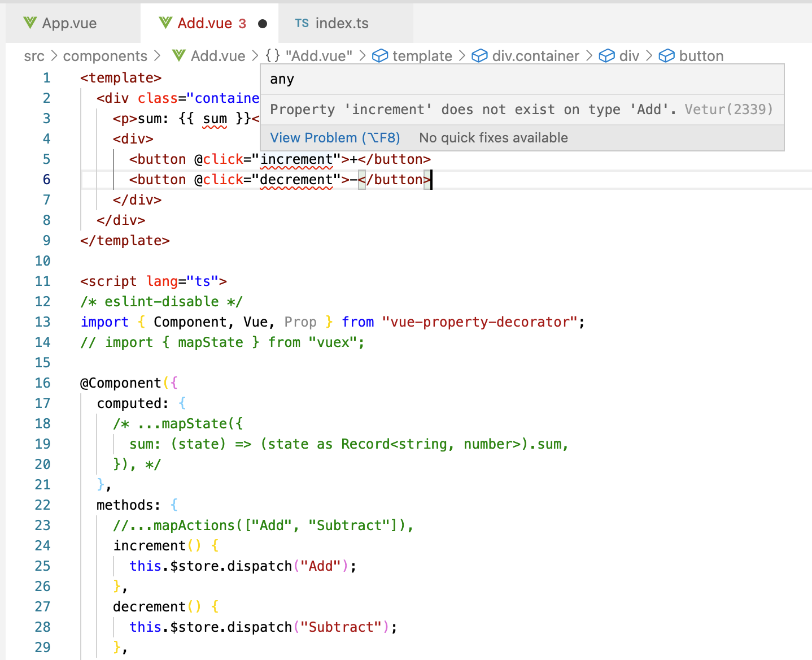Click the unsaved dot on Add.vue tab
812x660 pixels.
263,24
